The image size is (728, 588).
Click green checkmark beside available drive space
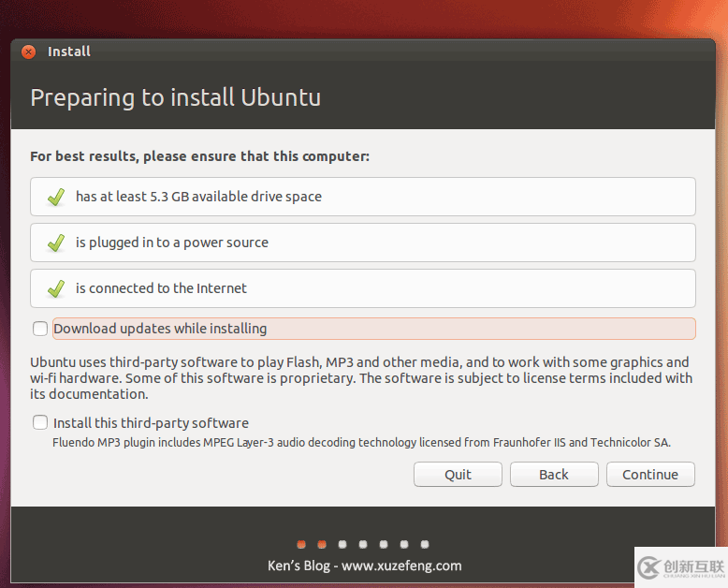pos(56,197)
